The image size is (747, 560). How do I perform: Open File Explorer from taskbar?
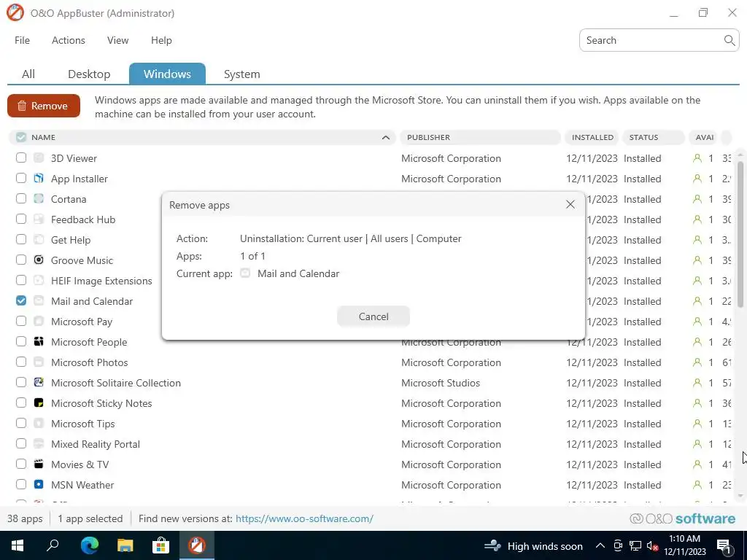pyautogui.click(x=125, y=545)
